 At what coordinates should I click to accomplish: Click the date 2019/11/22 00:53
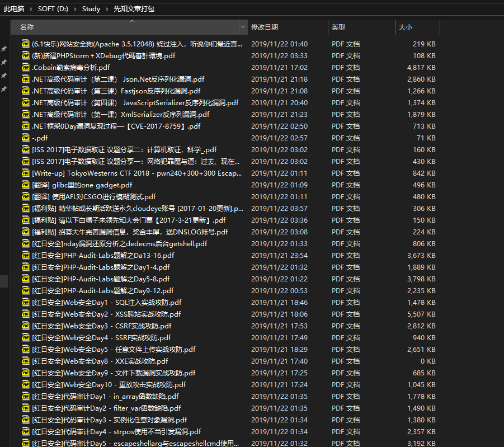point(279,290)
